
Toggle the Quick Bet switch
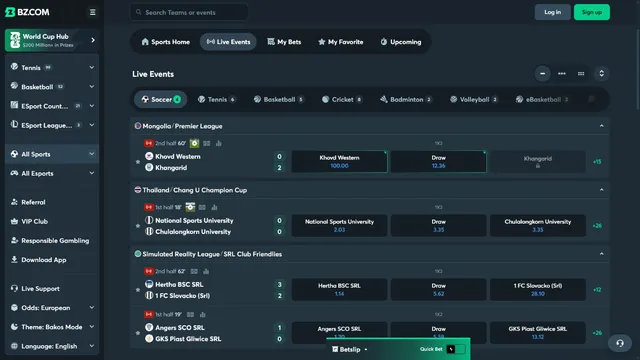(456, 349)
